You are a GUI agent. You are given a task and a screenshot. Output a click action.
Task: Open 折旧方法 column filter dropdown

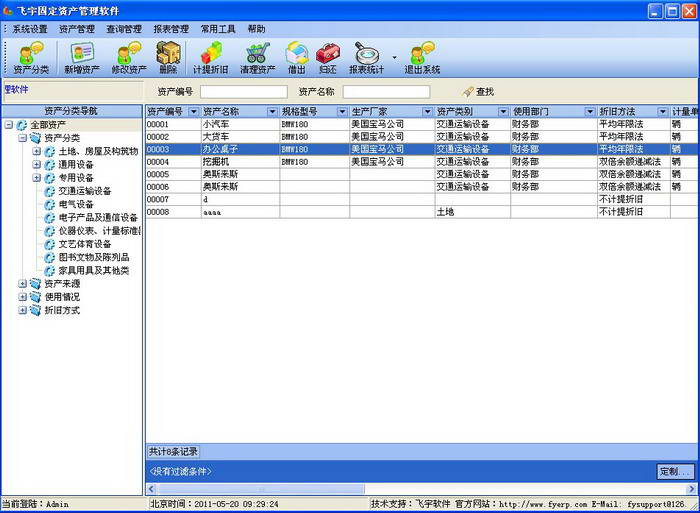pos(663,112)
